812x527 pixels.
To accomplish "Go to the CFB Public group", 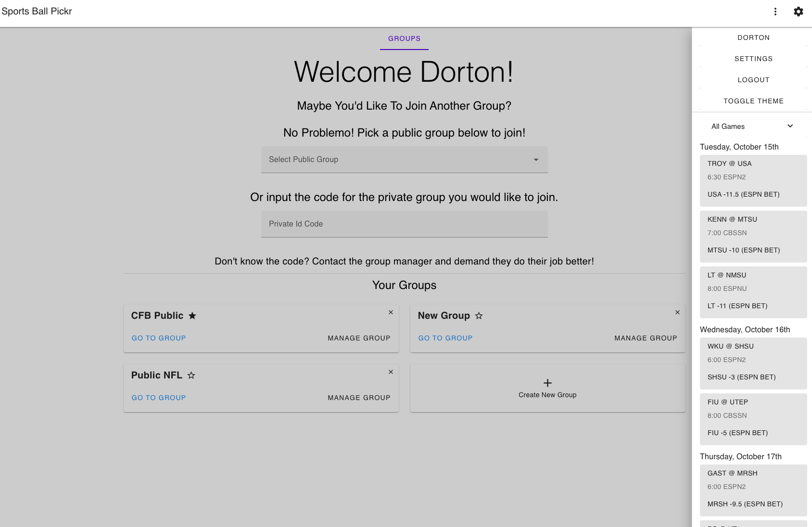I will coord(159,338).
